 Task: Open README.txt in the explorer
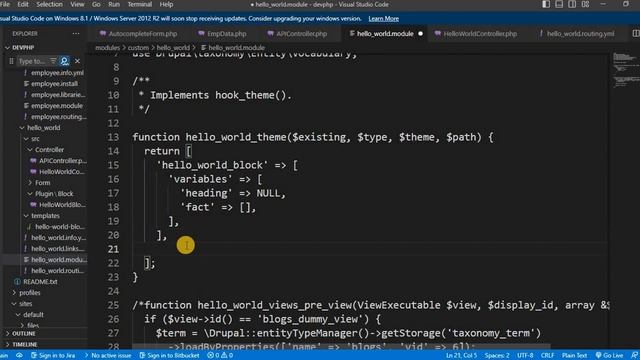[x=40, y=282]
